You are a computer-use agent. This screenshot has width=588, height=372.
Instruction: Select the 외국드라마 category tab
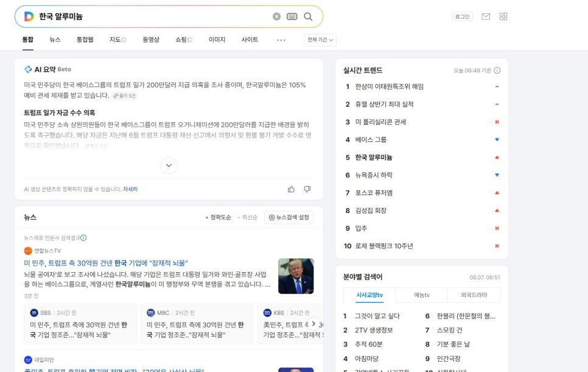tap(474, 295)
